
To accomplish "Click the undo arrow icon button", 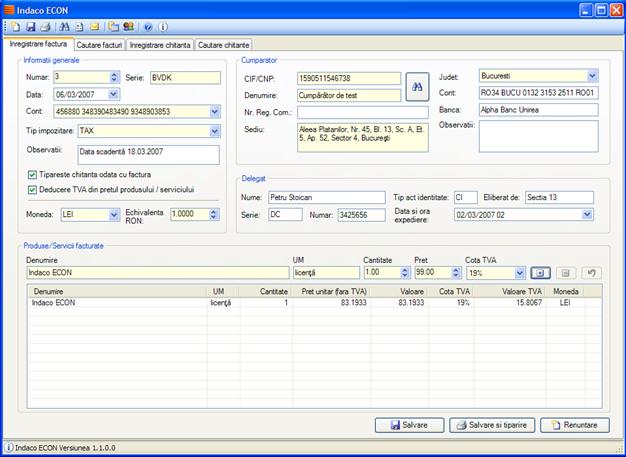I will (x=591, y=273).
